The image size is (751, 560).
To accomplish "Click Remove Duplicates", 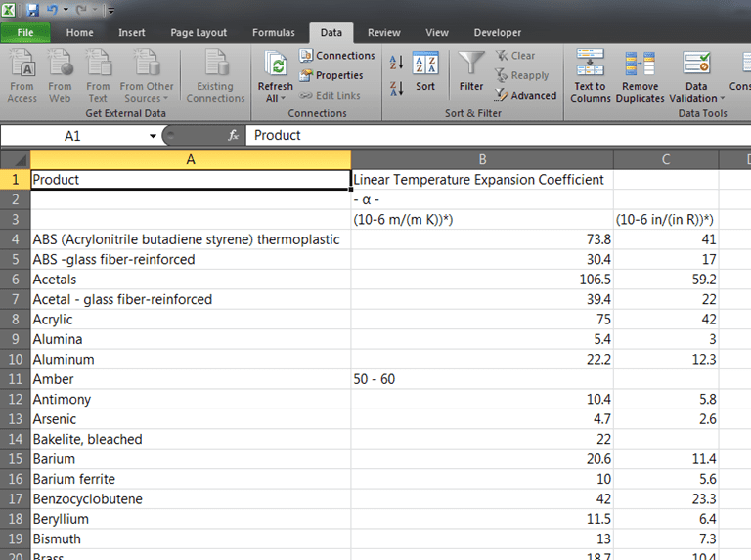I will pyautogui.click(x=640, y=75).
